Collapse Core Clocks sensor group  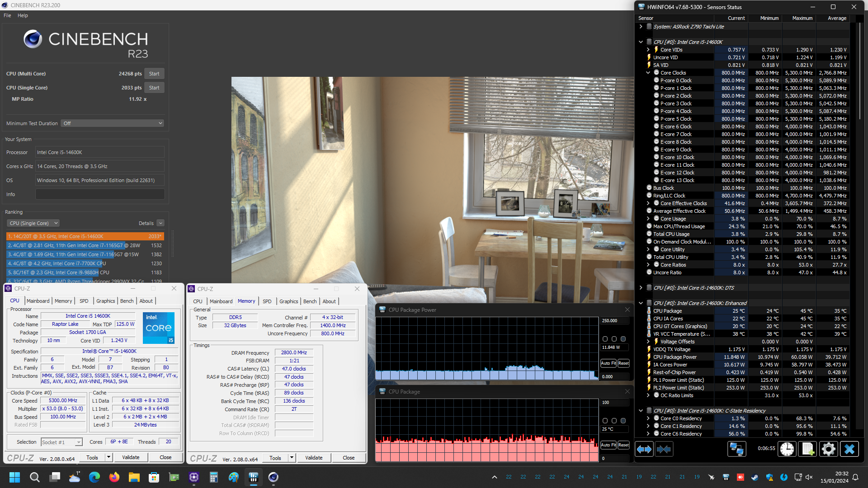[648, 73]
